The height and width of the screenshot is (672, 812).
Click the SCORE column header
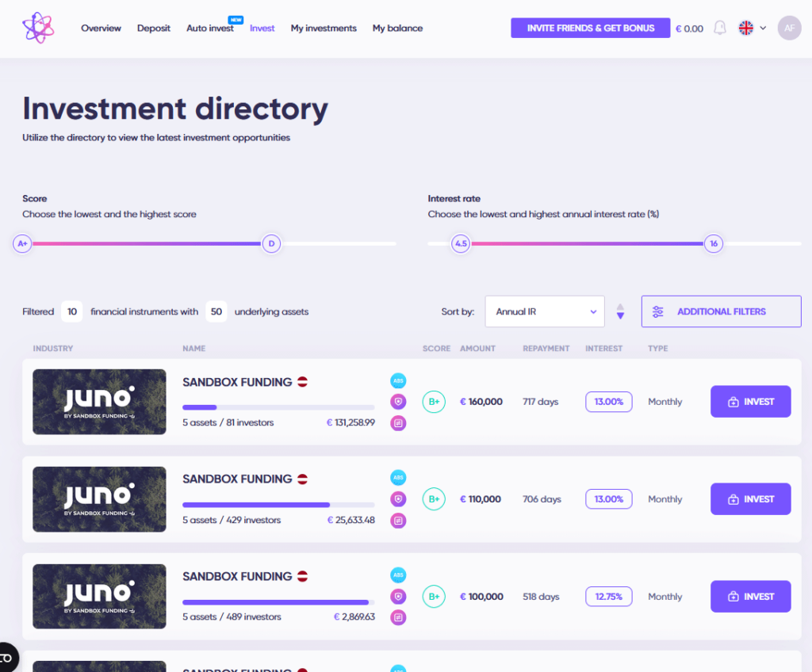(x=436, y=349)
